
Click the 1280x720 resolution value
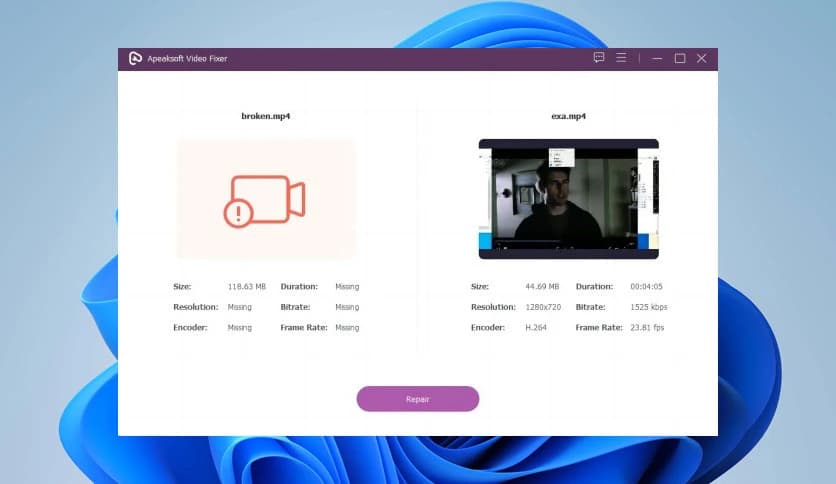coord(543,307)
